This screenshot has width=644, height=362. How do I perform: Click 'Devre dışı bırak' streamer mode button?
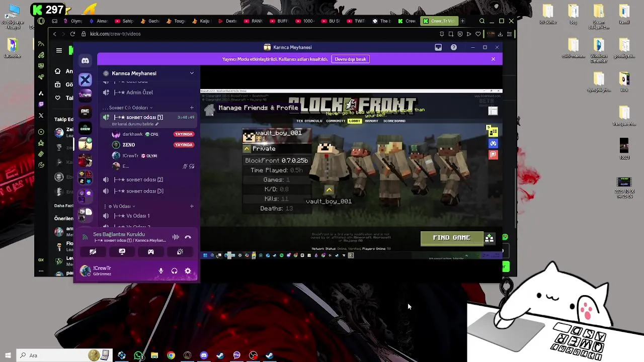350,59
